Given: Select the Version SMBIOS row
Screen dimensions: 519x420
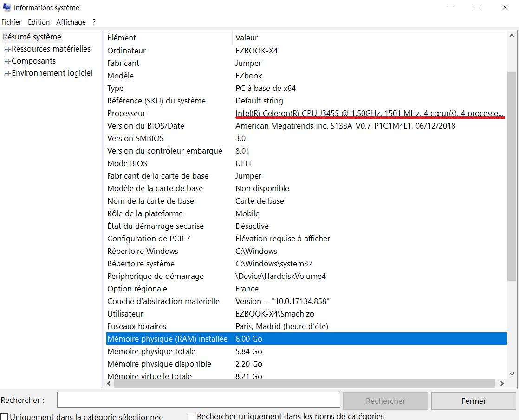Looking at the screenshot, I should pyautogui.click(x=306, y=139).
